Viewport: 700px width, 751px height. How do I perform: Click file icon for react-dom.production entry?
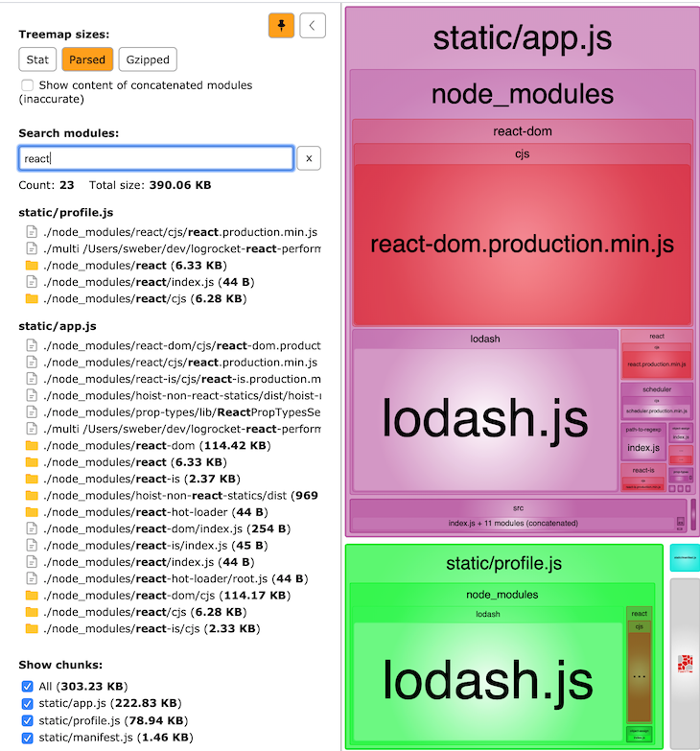pos(32,346)
